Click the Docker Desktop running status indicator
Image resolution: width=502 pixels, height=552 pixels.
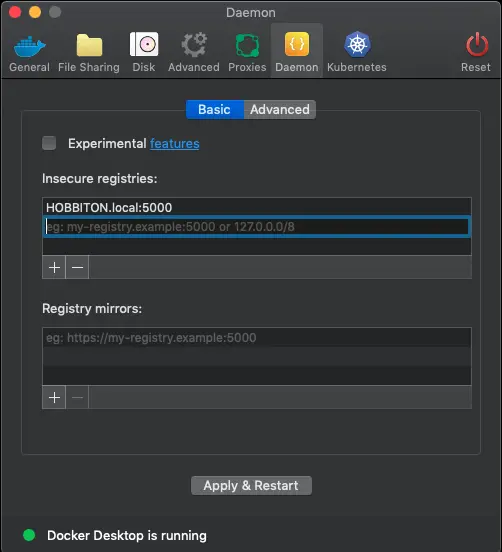pyautogui.click(x=29, y=535)
